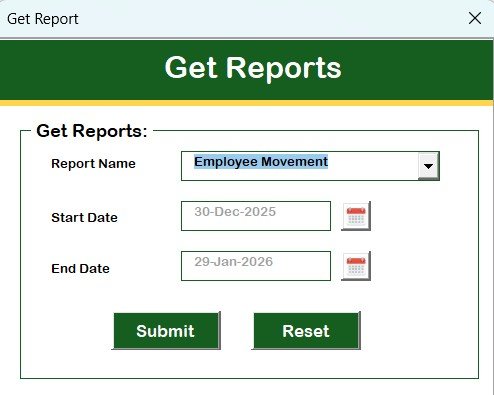Open the Start Date calendar picker
494x395 pixels.
356,216
